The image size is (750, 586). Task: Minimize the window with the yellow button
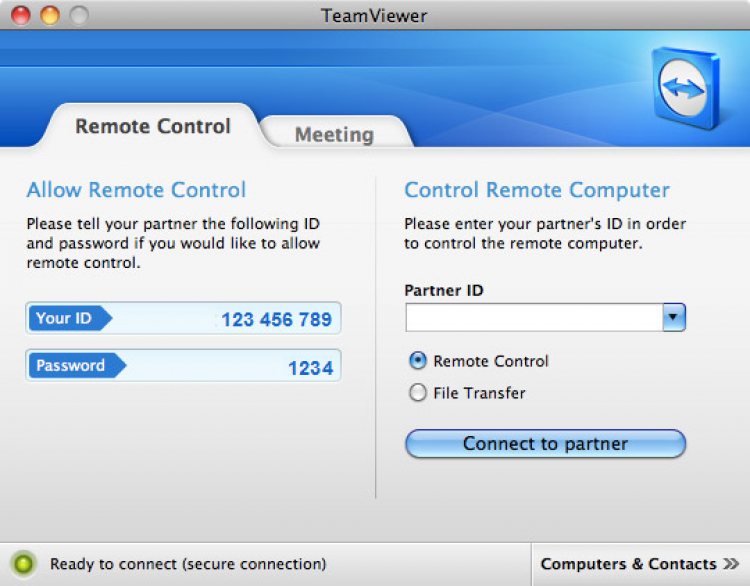click(50, 15)
